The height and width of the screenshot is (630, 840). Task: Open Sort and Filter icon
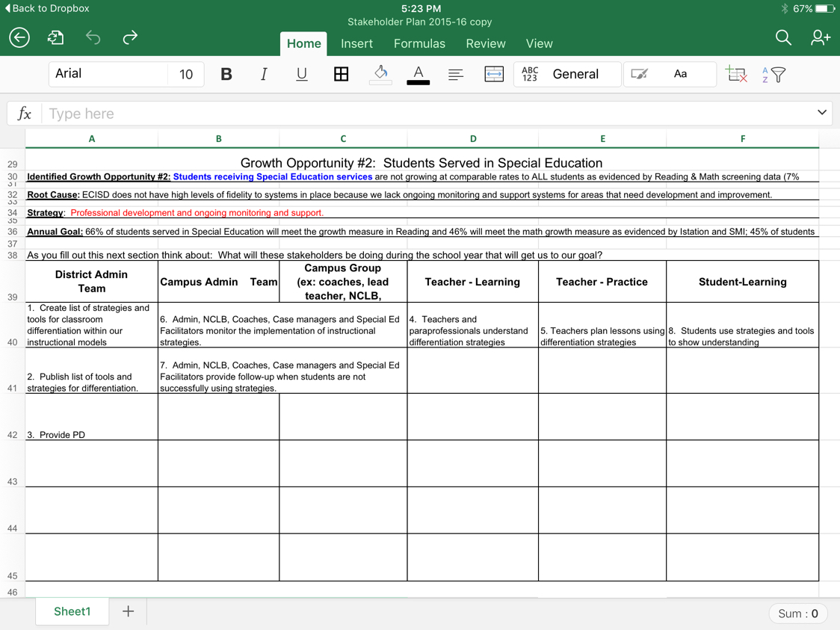pos(774,74)
